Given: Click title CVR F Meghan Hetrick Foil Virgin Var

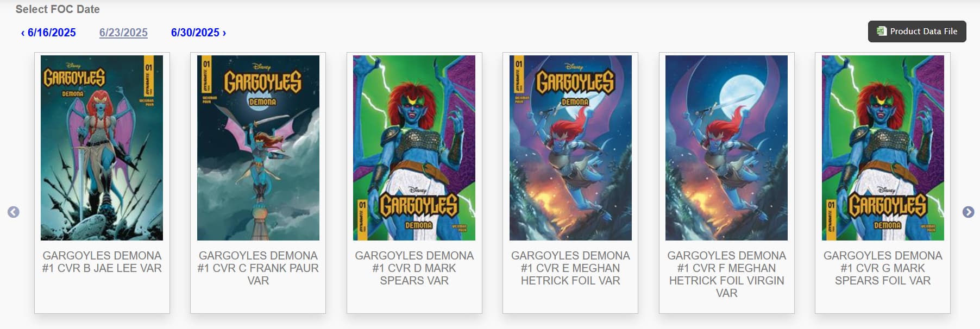Looking at the screenshot, I should coord(727,274).
